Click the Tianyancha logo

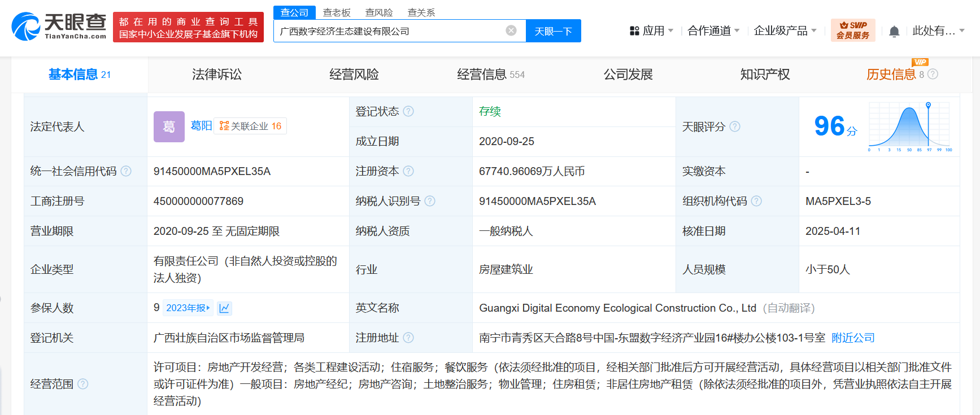(x=59, y=27)
